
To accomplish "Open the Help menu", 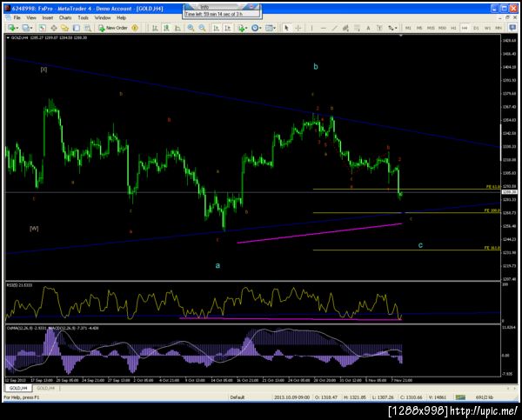I will pyautogui.click(x=121, y=17).
